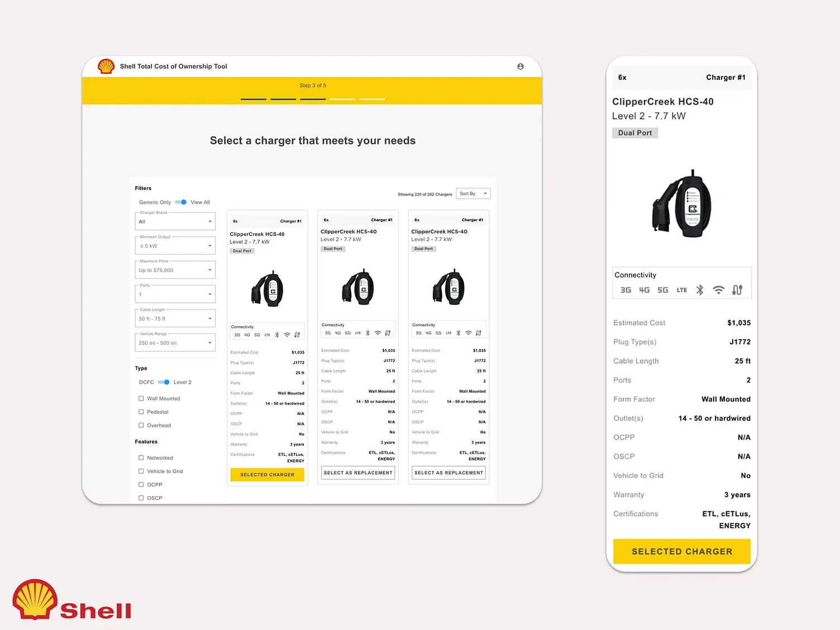Click the 'Showing 220 of 262 Chargers' text
The image size is (840, 630).
(425, 194)
